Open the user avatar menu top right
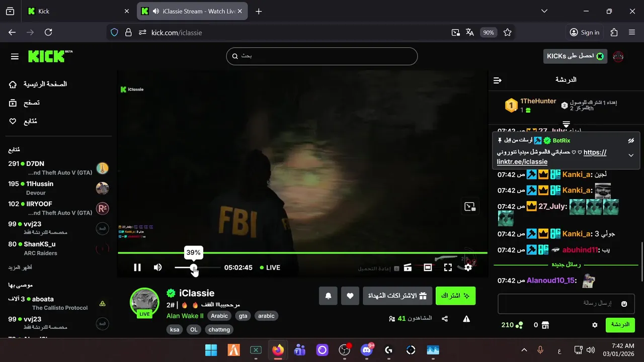Screen dimensions: 644x362 tap(618, 56)
